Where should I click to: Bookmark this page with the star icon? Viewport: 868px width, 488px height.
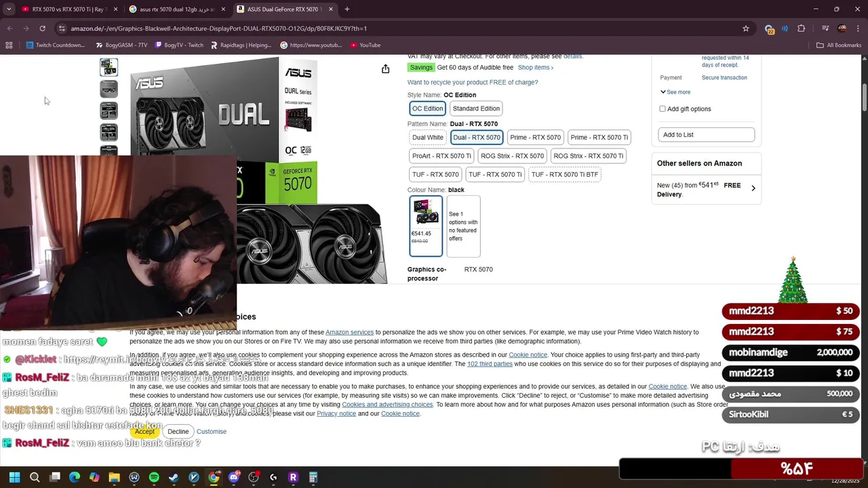(x=746, y=28)
